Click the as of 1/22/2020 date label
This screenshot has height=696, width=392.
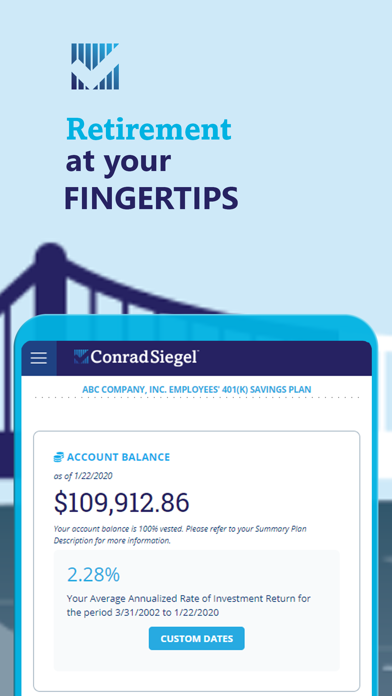(x=83, y=476)
